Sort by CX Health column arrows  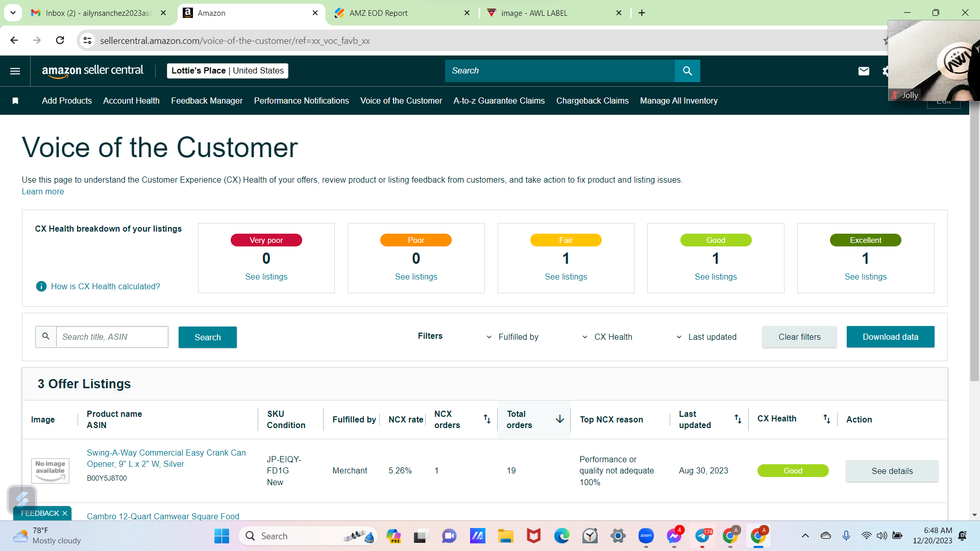coord(826,419)
